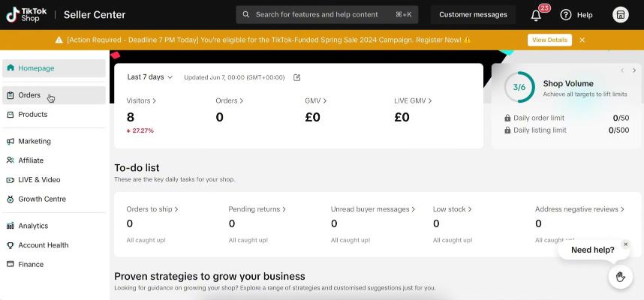Open Orders to ship link
This screenshot has width=644, height=300.
coord(152,209)
